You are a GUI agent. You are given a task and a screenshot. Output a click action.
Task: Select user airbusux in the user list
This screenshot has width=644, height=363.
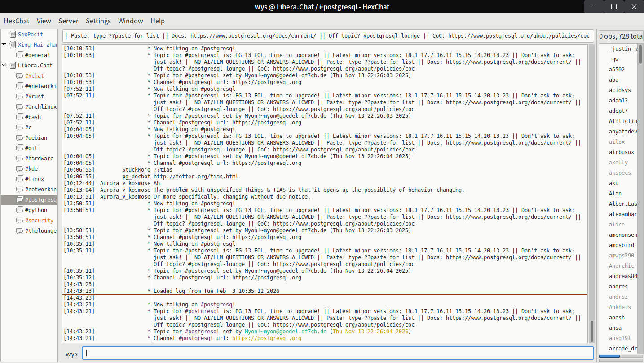tap(622, 152)
